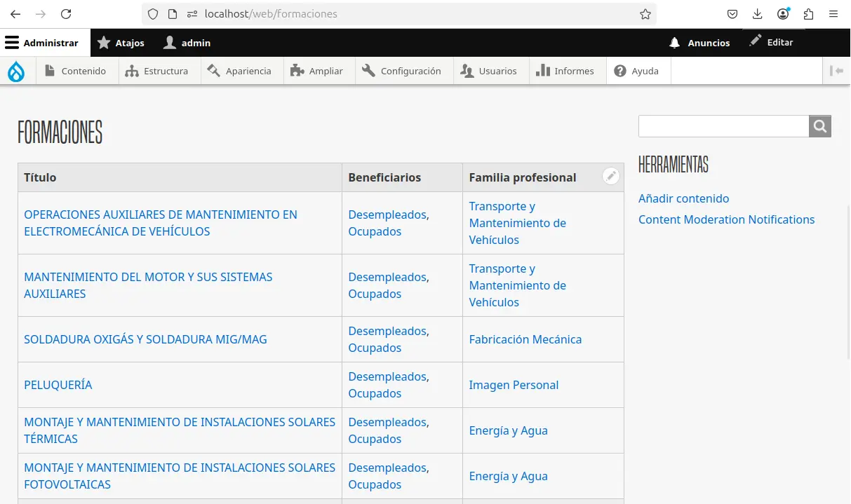Image resolution: width=851 pixels, height=504 pixels.
Task: Click the Atajos star icon
Action: click(104, 42)
